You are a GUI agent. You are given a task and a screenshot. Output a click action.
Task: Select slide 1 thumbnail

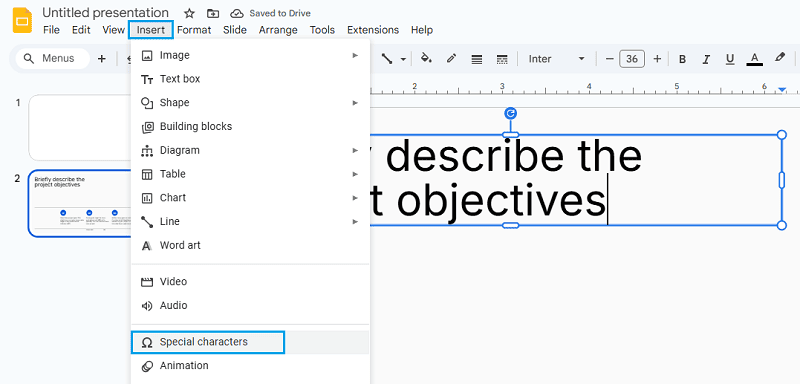pos(80,127)
